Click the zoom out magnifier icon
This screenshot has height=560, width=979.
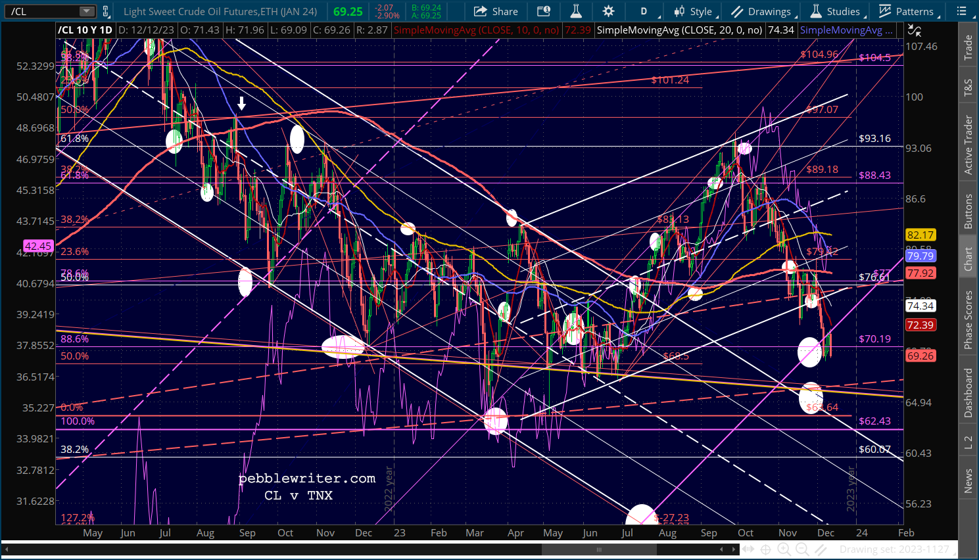(802, 549)
